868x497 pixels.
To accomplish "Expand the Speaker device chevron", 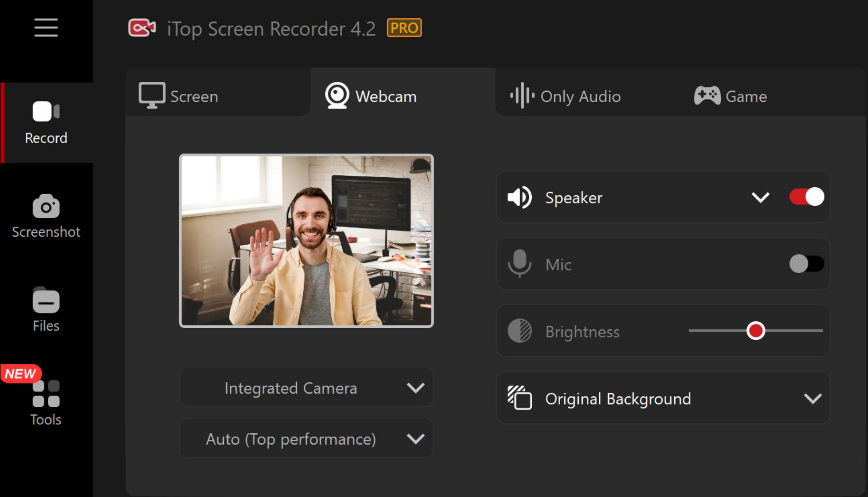I will (760, 197).
